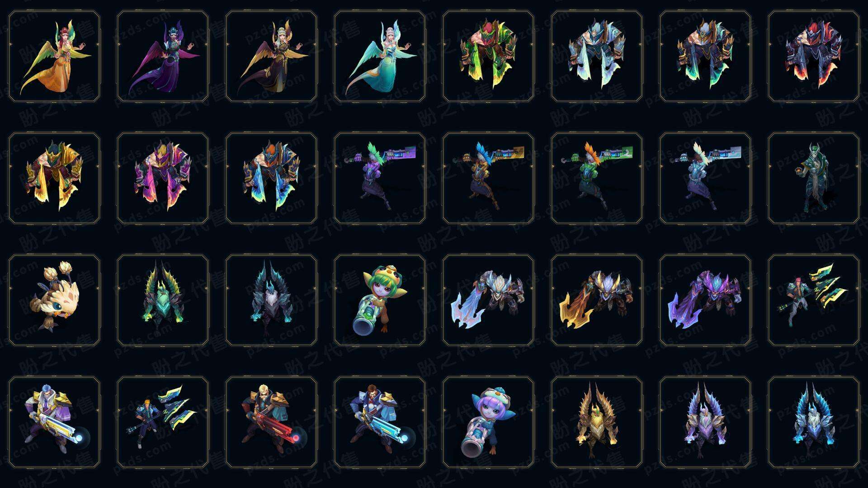Choose the purple sword fighter with green hair
The width and height of the screenshot is (868, 488).
pyautogui.click(x=380, y=178)
